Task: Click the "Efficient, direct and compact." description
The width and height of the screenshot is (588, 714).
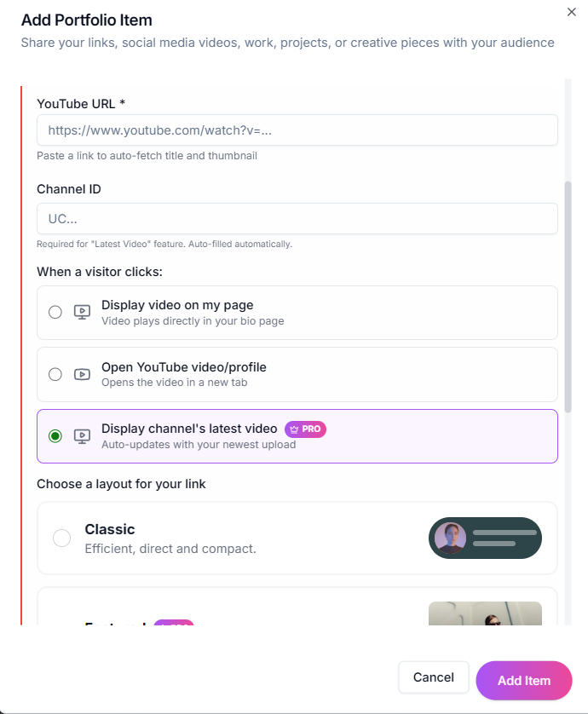Action: click(170, 549)
